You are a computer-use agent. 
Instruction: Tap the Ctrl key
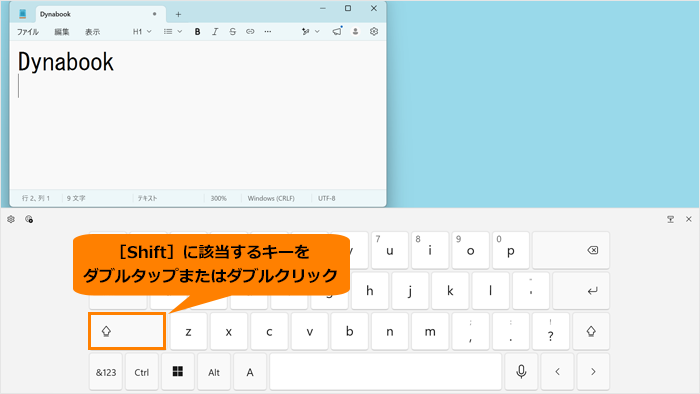[x=142, y=372]
